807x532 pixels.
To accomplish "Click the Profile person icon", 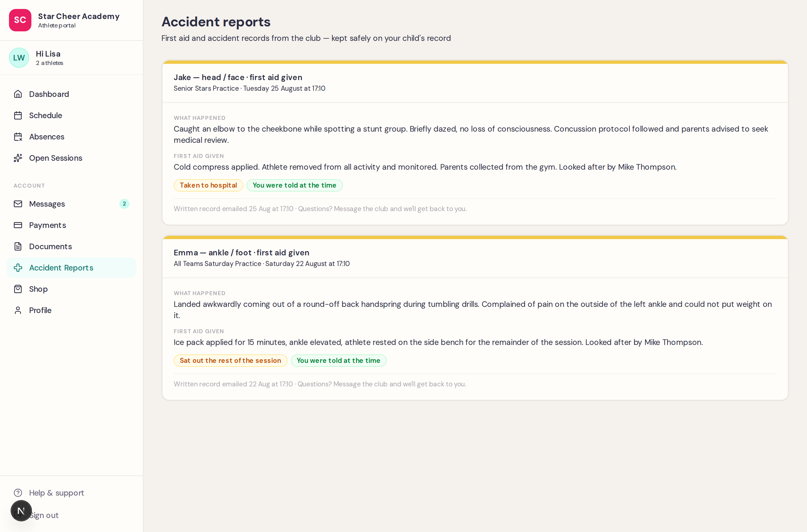I will click(x=18, y=310).
